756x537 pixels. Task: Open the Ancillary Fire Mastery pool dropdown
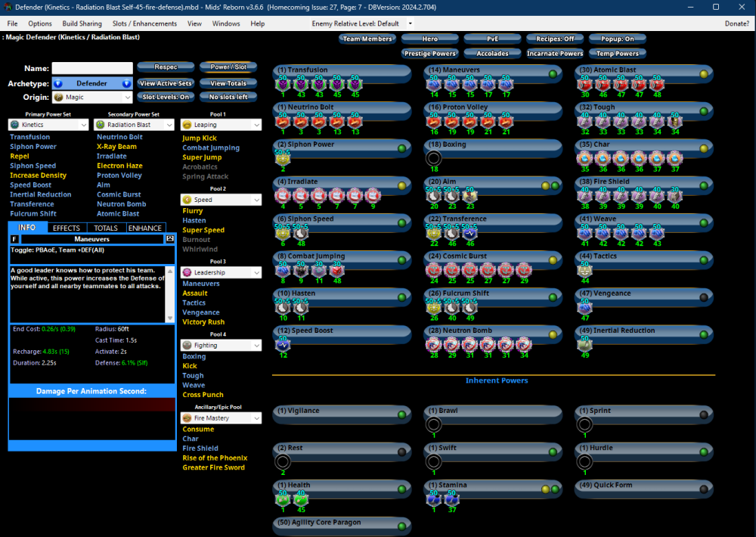pyautogui.click(x=221, y=417)
